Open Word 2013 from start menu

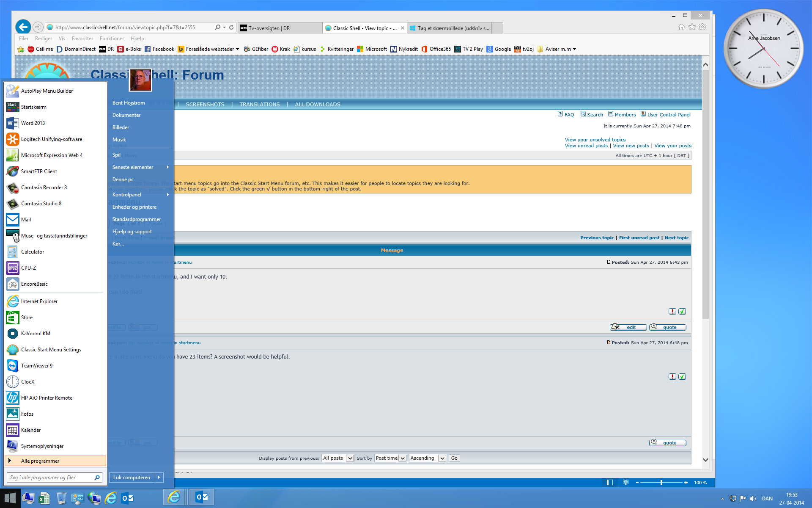tap(33, 123)
